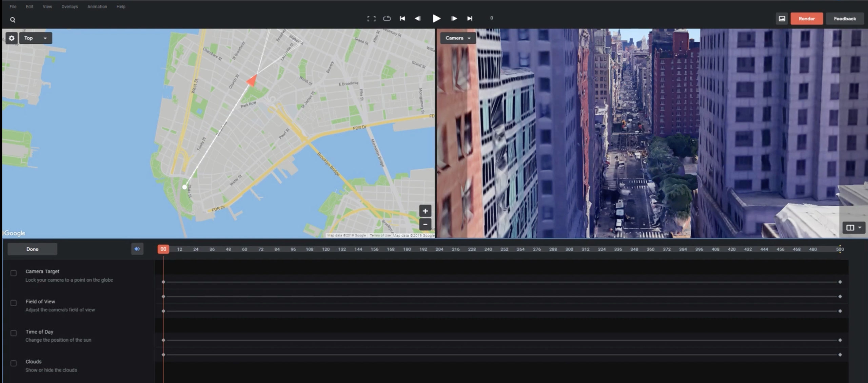Open the Overlays menu
Image resolution: width=868 pixels, height=383 pixels.
(x=70, y=6)
